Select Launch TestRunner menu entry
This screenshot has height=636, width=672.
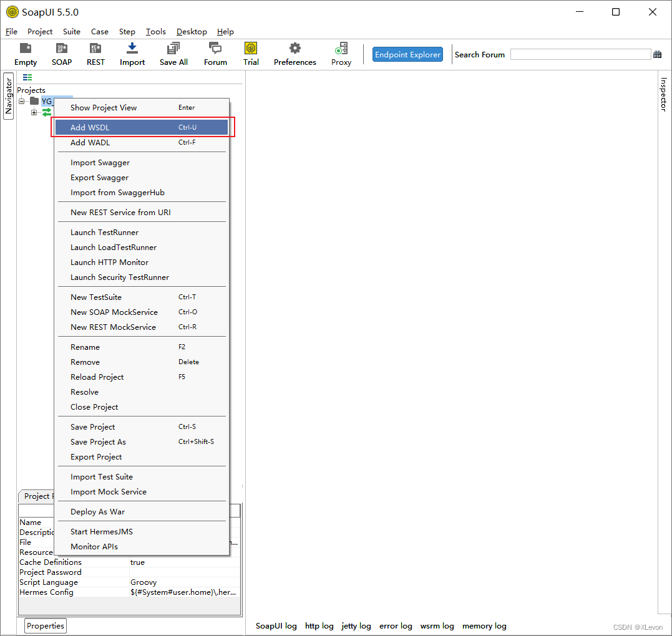[142, 232]
